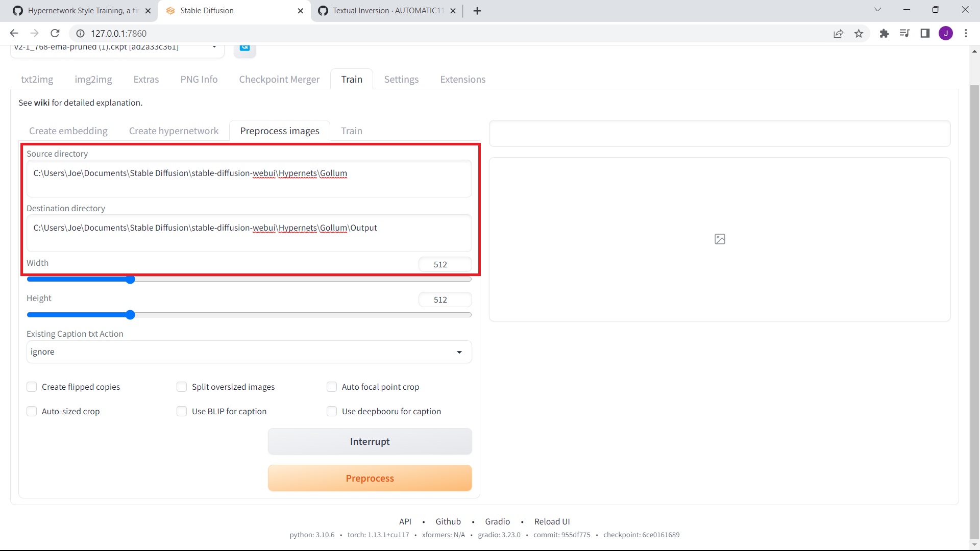980x551 pixels.
Task: Enable Auto focal point crop
Action: pyautogui.click(x=332, y=387)
